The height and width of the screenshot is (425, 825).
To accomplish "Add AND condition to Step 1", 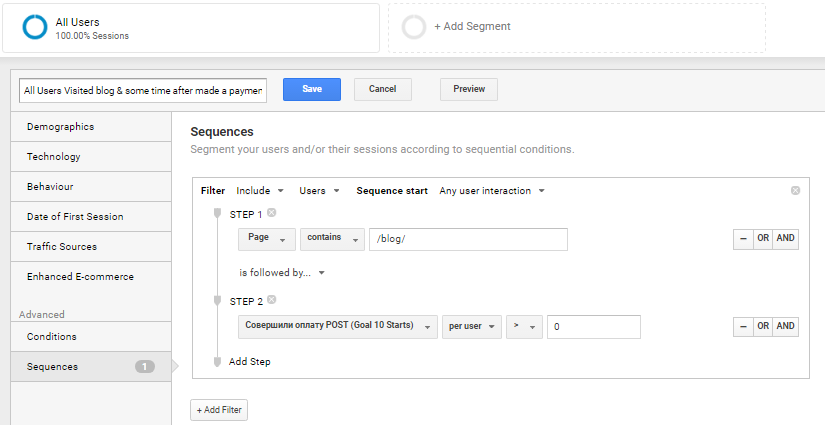I will 786,239.
